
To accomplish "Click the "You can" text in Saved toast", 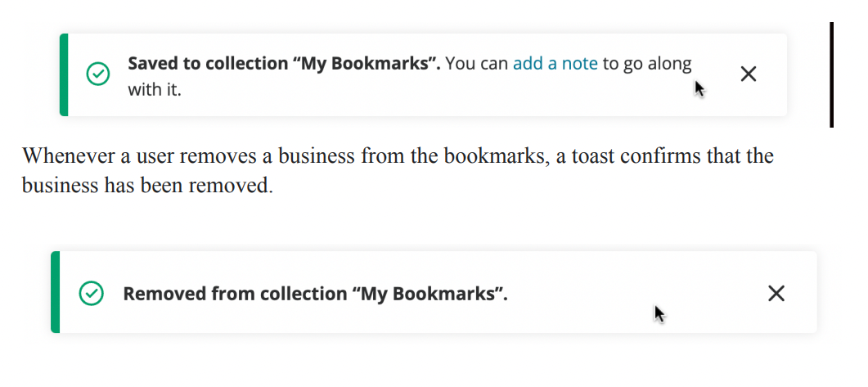I will coord(477,64).
